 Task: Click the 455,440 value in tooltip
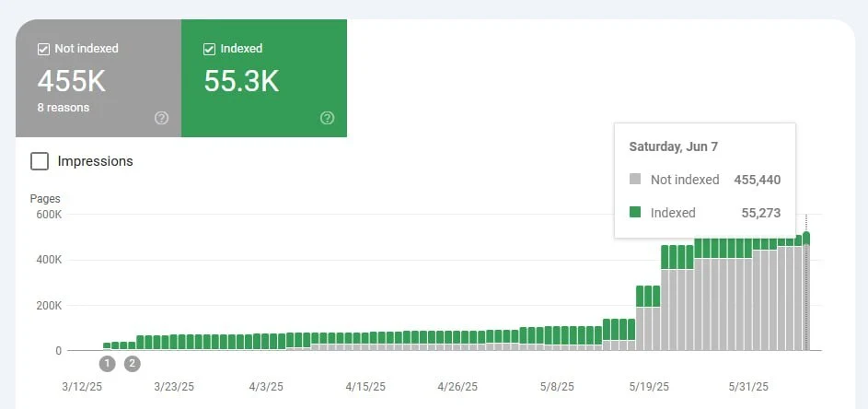[x=757, y=180]
